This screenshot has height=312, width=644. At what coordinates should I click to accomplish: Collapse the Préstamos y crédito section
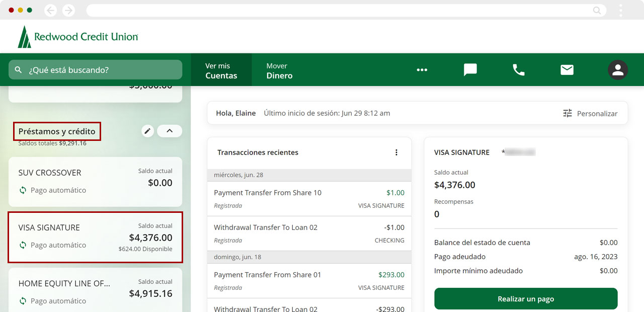[x=170, y=131]
